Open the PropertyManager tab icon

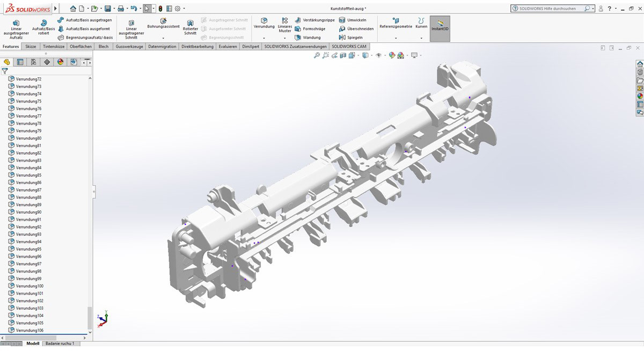20,62
